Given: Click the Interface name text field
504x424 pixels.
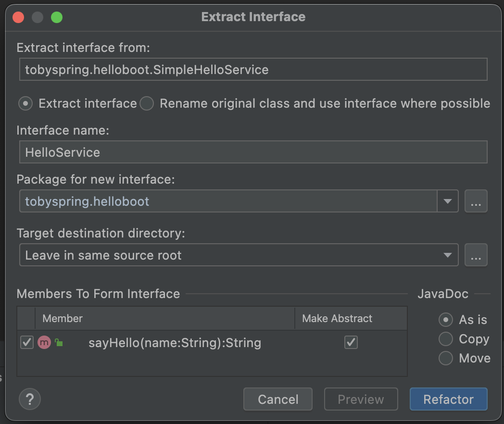Looking at the screenshot, I should coord(253,152).
